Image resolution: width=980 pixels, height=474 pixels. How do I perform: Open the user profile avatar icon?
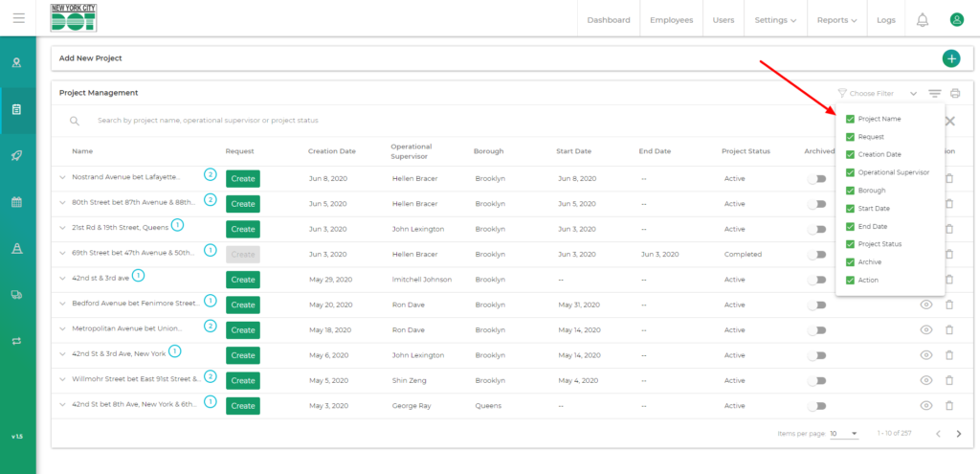tap(956, 20)
